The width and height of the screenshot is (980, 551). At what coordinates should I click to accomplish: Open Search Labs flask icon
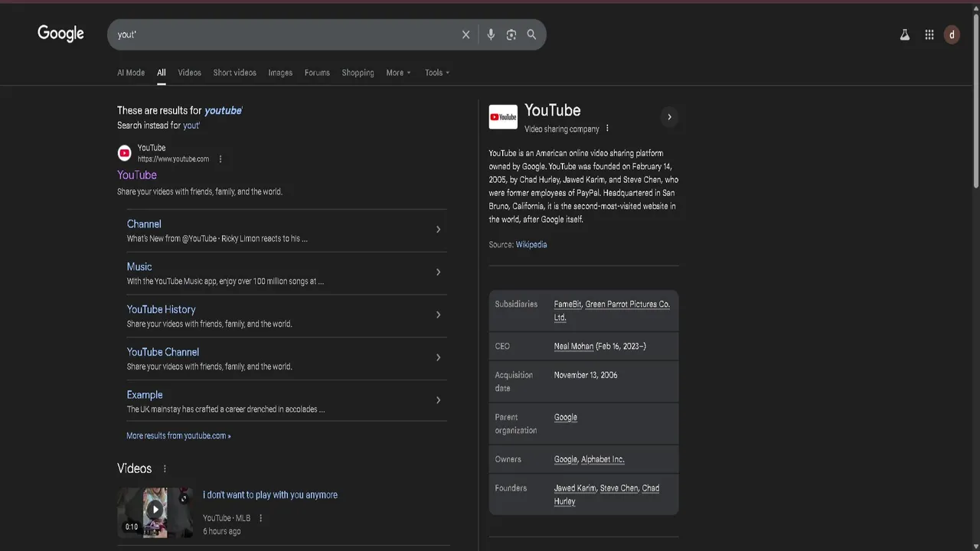(x=904, y=34)
